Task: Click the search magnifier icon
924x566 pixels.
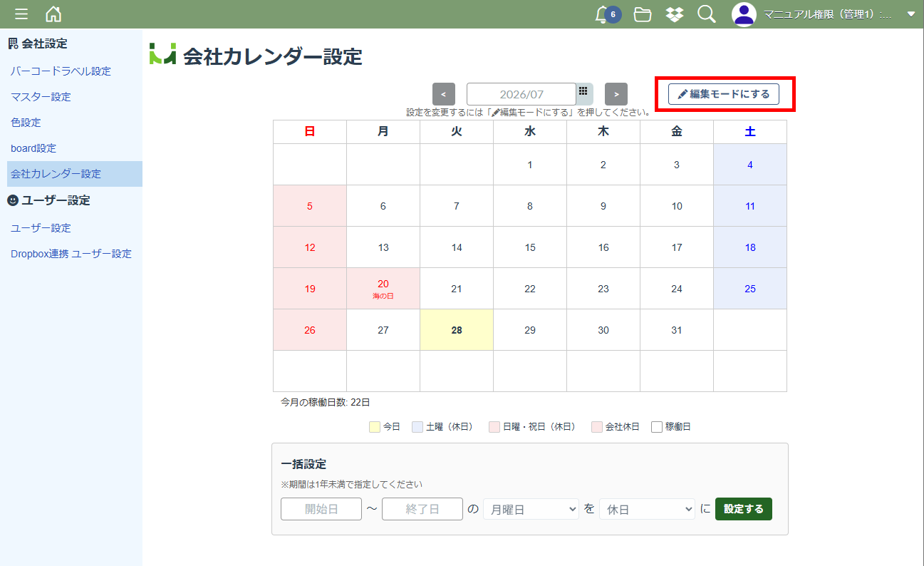Action: tap(706, 14)
